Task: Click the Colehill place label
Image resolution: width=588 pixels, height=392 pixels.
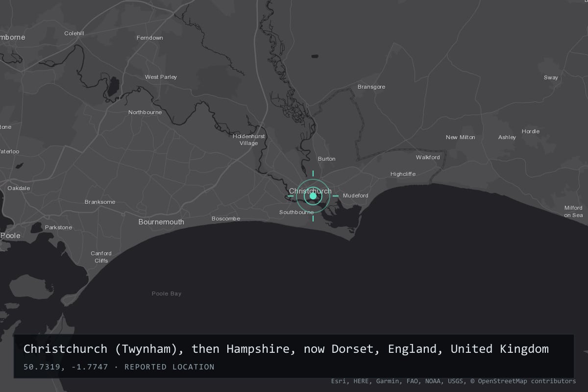Action: pos(74,33)
